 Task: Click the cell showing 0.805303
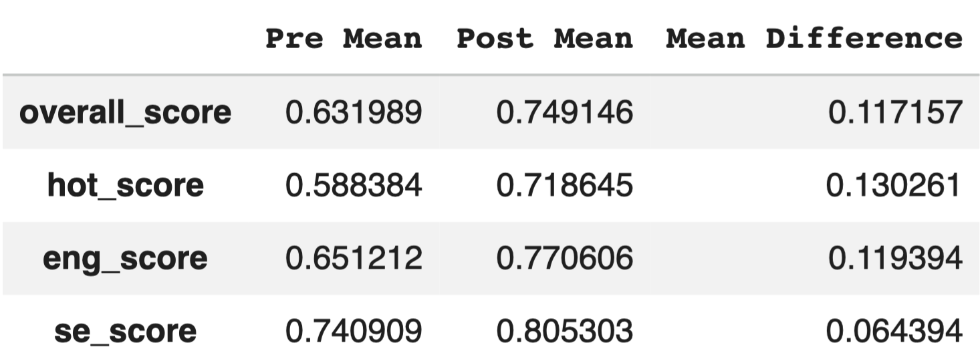564,331
